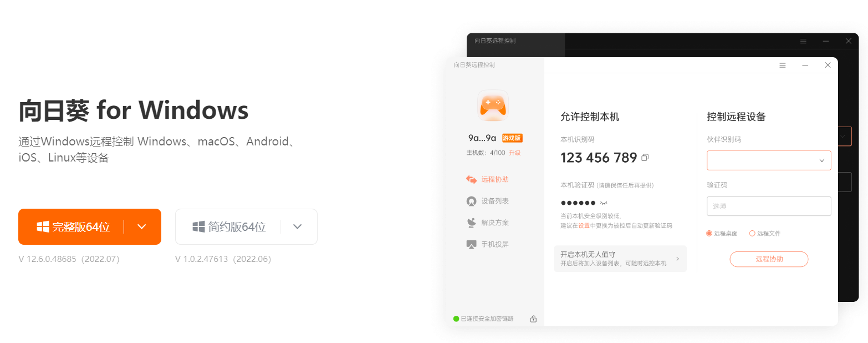Image resolution: width=868 pixels, height=343 pixels.
Task: Reveal the verification code using eye icon
Action: click(604, 203)
